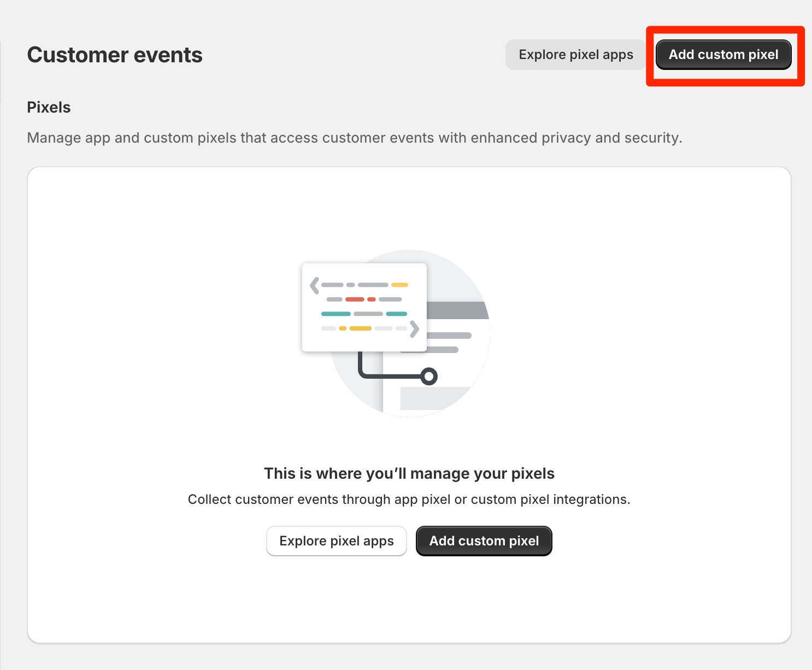Choose Add custom pixel below the illustration

[x=484, y=541]
